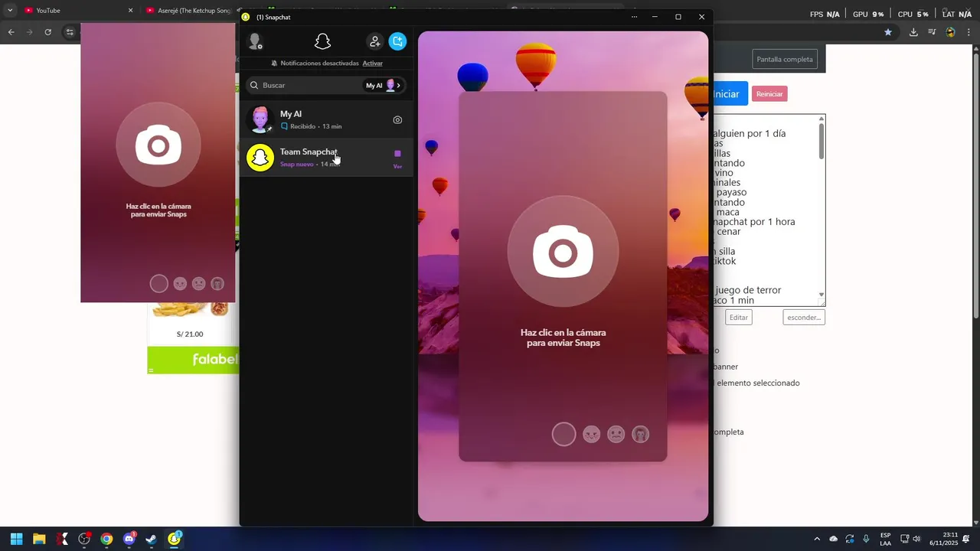This screenshot has width=980, height=551.
Task: Open browser downloads icon
Action: pos(913,32)
